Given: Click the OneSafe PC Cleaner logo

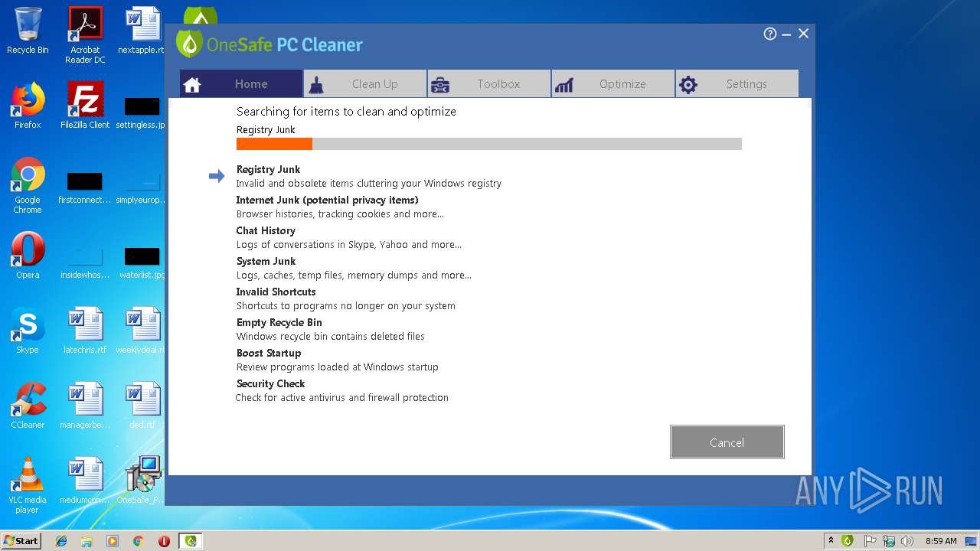Looking at the screenshot, I should pos(269,44).
